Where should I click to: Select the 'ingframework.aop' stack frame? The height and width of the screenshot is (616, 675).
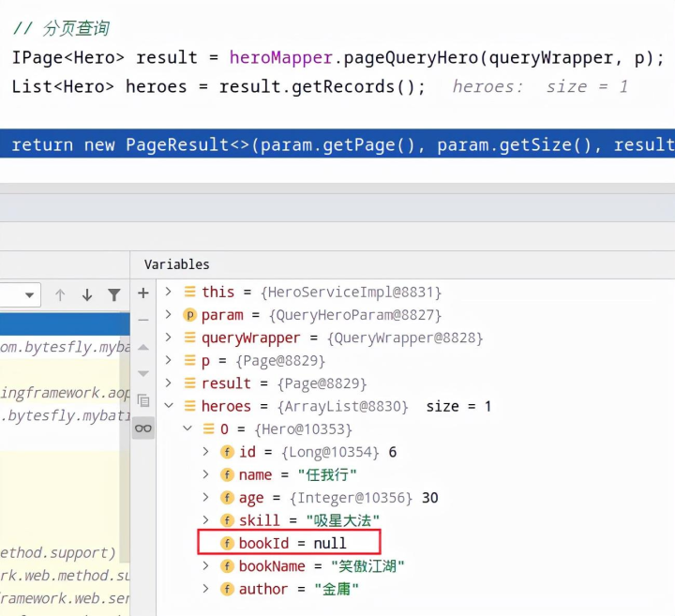65,393
